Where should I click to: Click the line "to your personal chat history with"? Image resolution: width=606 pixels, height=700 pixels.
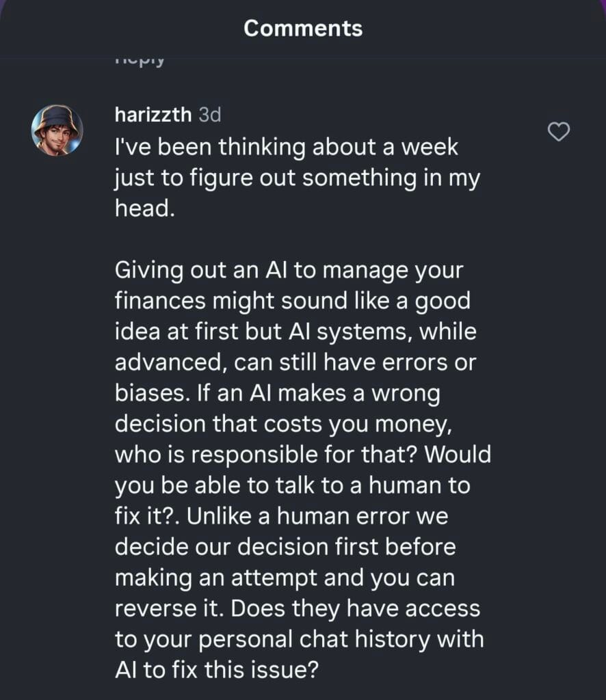299,641
